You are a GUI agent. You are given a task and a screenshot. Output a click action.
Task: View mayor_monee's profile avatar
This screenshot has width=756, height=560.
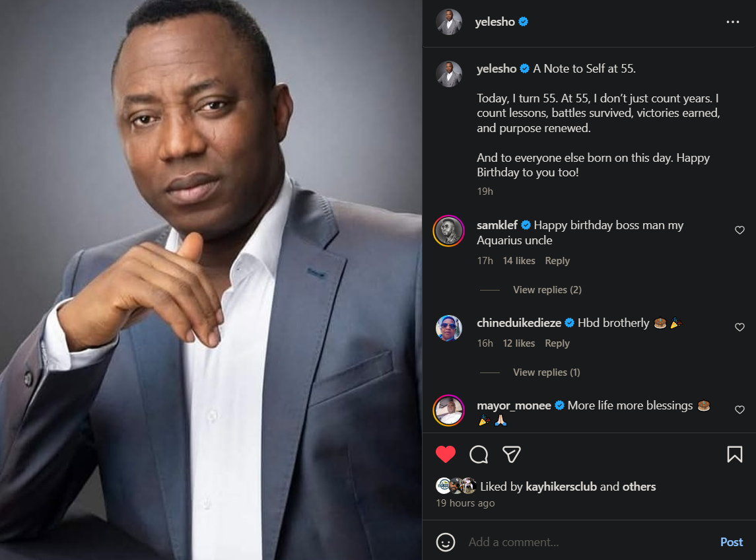(x=449, y=411)
